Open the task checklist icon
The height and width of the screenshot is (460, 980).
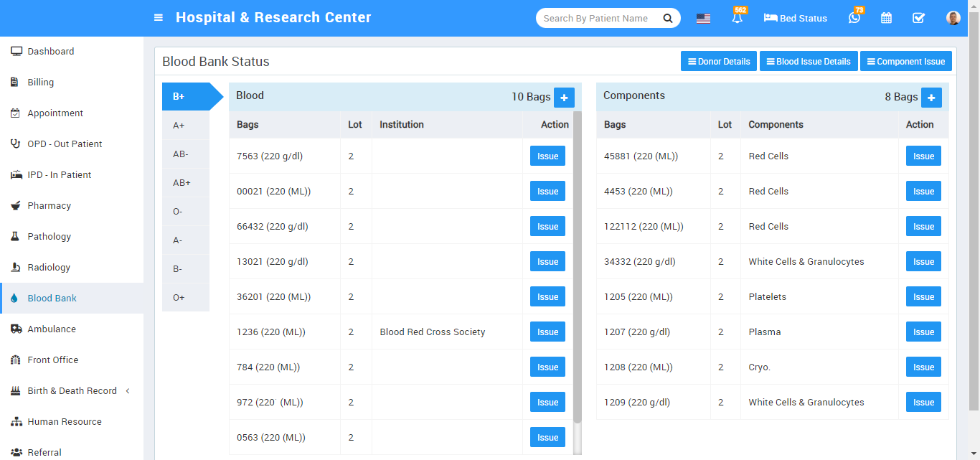click(x=918, y=19)
